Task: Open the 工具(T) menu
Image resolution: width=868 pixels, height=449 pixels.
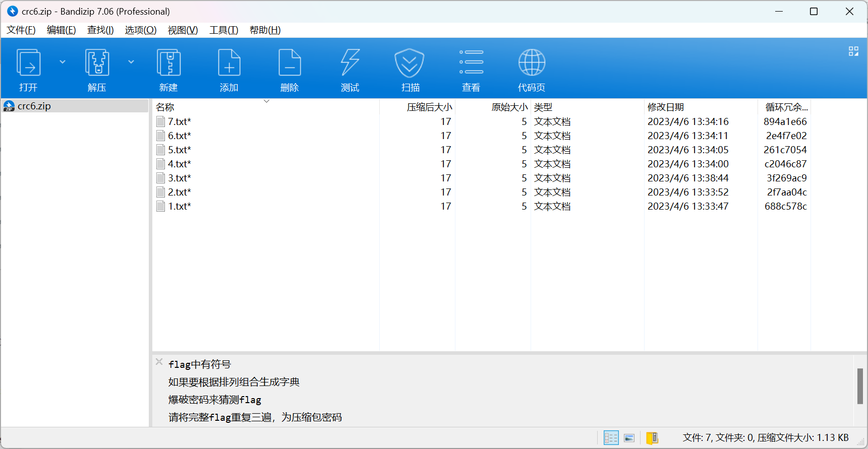Action: 224,30
